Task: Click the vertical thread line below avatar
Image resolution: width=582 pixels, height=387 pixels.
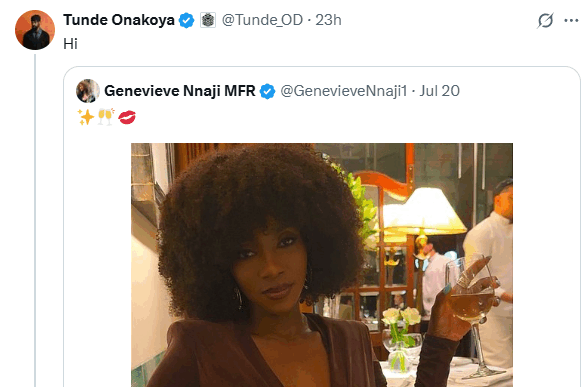Action: [35, 220]
